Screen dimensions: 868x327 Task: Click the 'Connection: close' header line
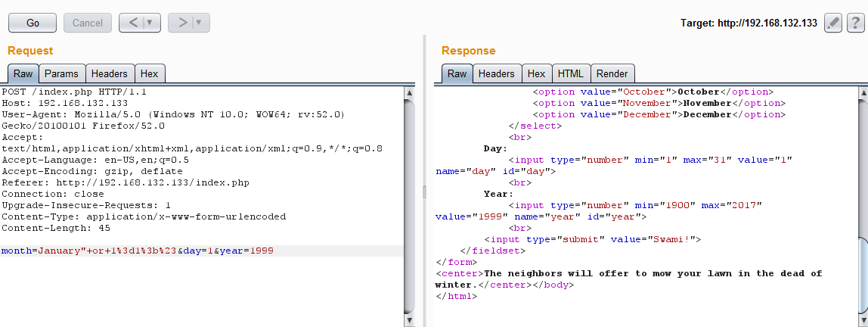(53, 194)
